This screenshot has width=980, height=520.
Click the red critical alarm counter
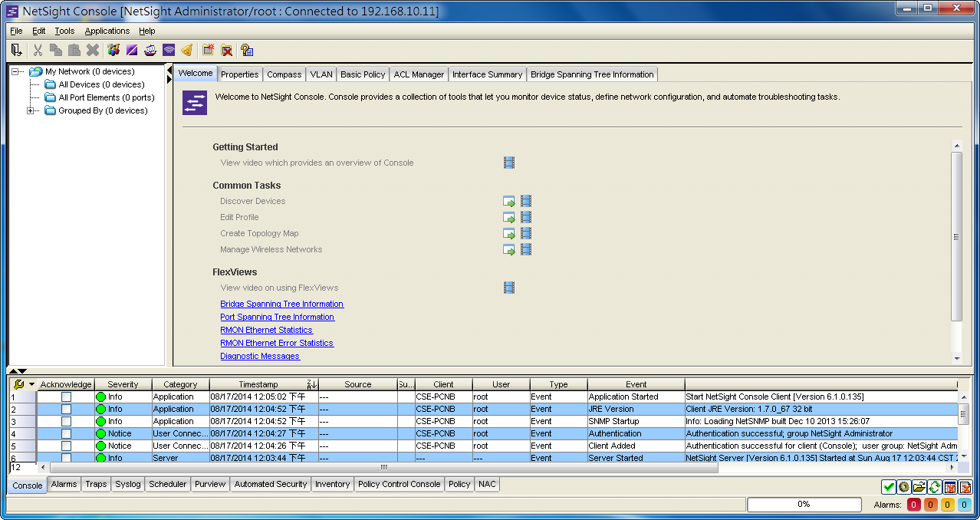click(x=913, y=505)
